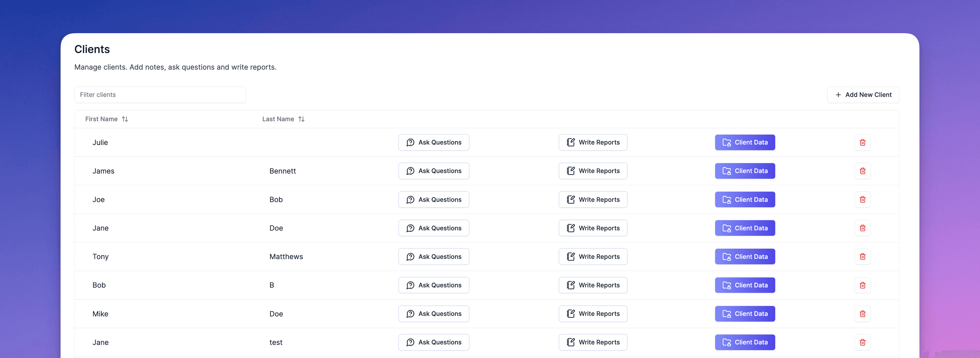Sort by Last Name arrows icon
Image resolution: width=980 pixels, height=358 pixels.
(301, 119)
